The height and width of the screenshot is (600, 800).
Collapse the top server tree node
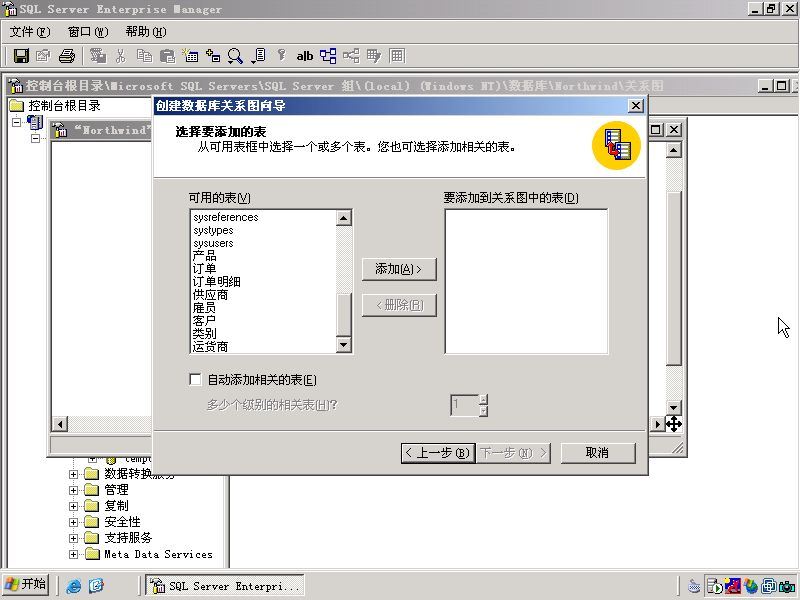point(17,122)
